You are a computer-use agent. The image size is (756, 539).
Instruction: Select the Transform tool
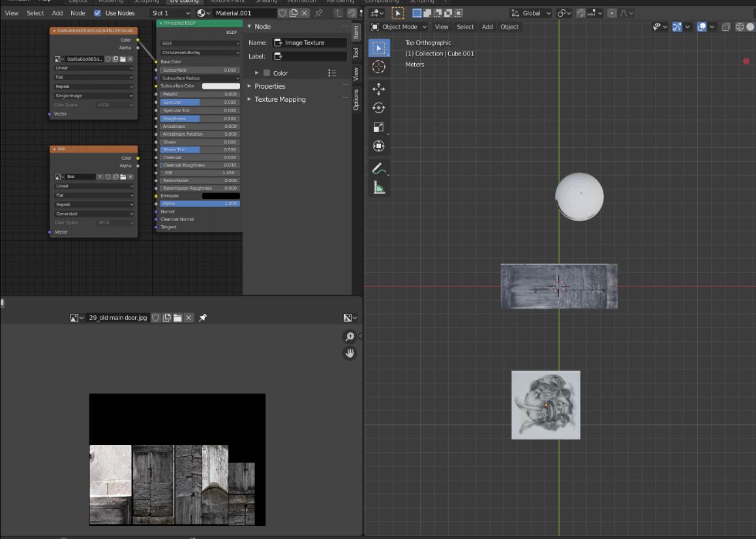378,146
